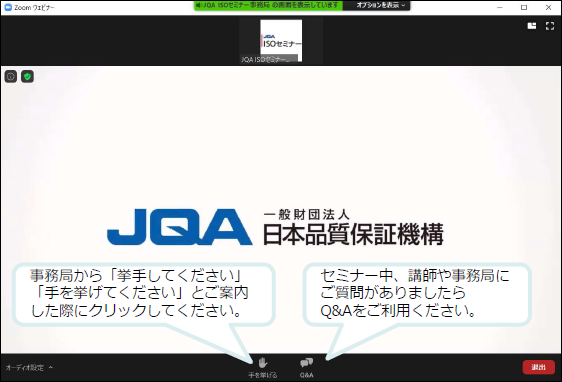Click the Zoom ウェビナー window title
Viewport: 562px width, 382px height.
point(34,8)
